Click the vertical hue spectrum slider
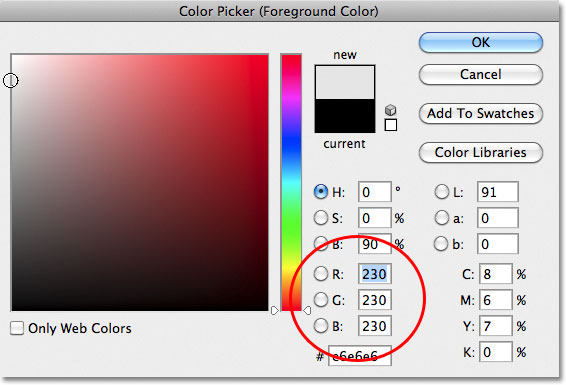This screenshot has height=385, width=566. coord(291,182)
